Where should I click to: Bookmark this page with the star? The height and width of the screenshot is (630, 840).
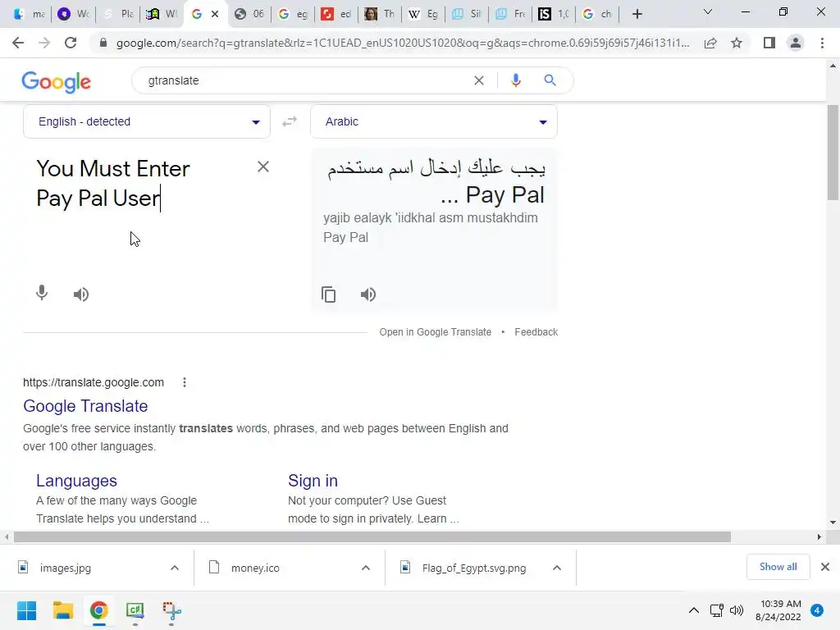pyautogui.click(x=737, y=43)
